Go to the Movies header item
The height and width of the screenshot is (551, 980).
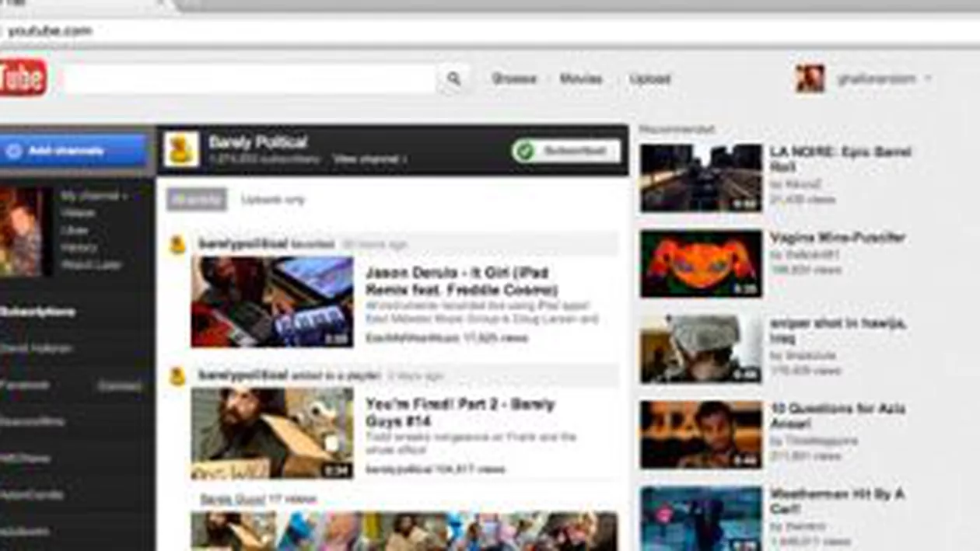[581, 78]
